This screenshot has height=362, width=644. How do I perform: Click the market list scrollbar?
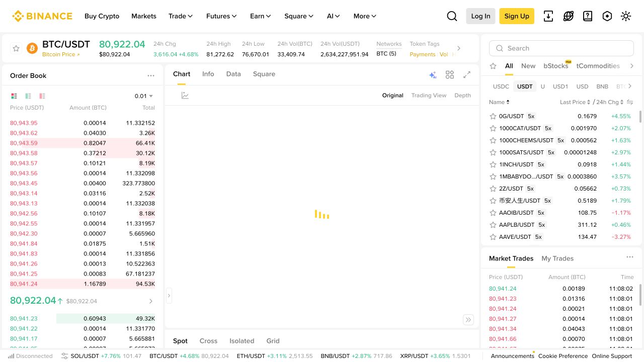(640, 117)
